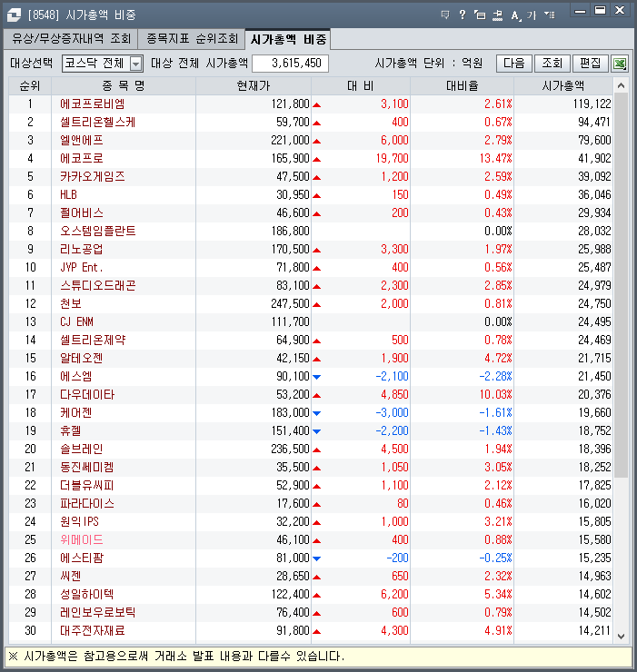Click the 대비 column header
637x672 pixels.
click(361, 86)
